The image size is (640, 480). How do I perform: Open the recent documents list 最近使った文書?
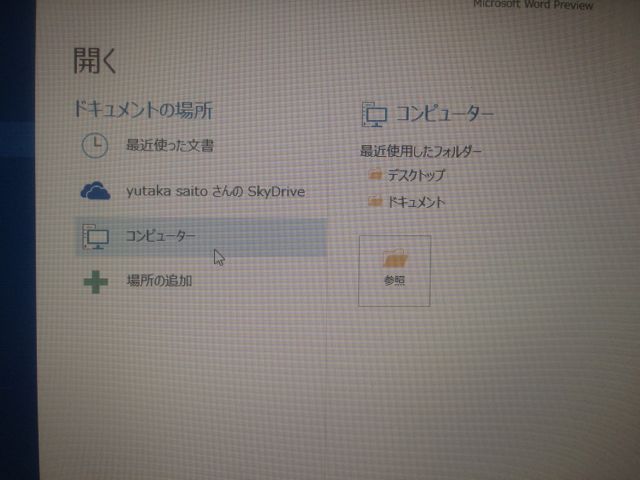point(170,145)
